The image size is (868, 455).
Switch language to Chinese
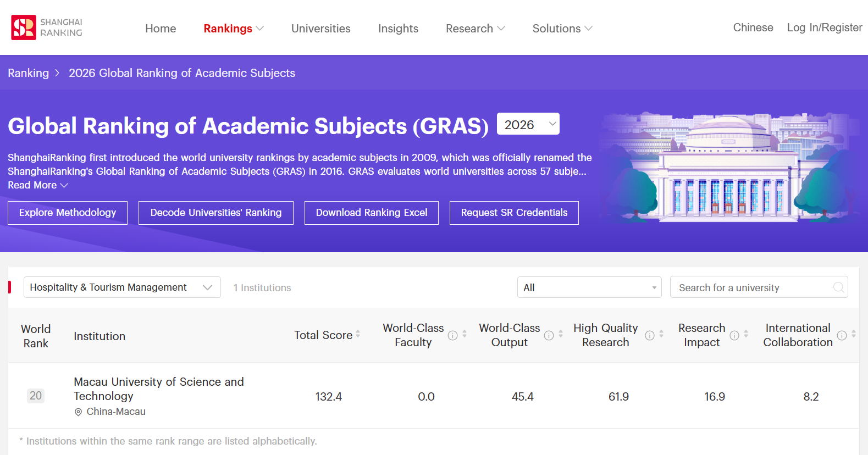pyautogui.click(x=753, y=27)
